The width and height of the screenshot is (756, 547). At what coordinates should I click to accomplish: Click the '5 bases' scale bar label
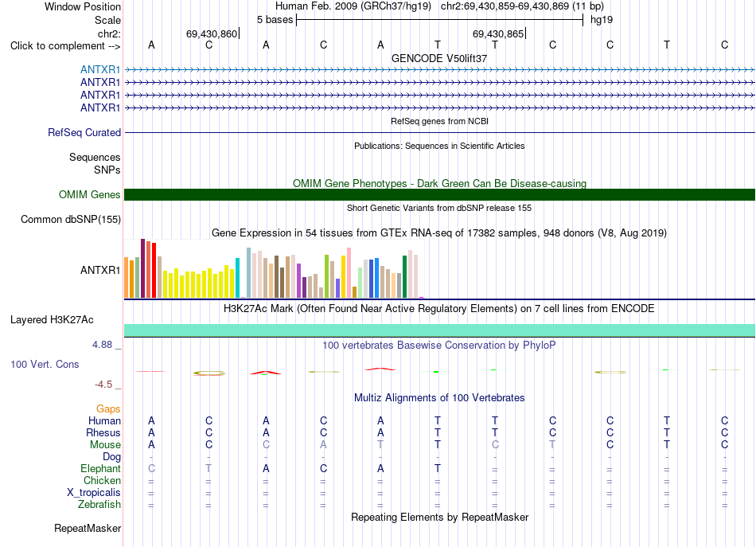coord(275,20)
